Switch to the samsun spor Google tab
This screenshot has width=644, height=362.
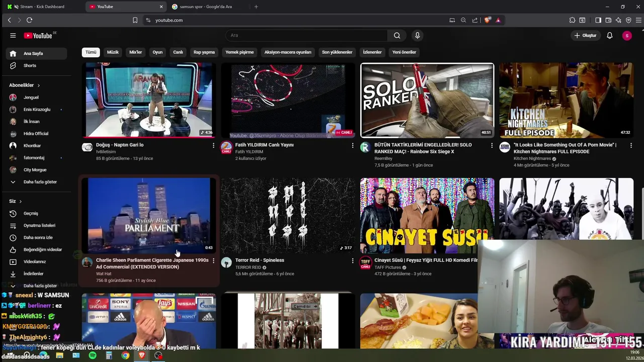click(205, 7)
